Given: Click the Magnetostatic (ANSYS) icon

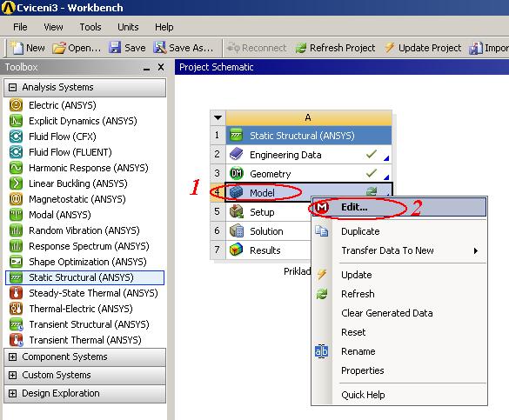Looking at the screenshot, I should tap(16, 199).
